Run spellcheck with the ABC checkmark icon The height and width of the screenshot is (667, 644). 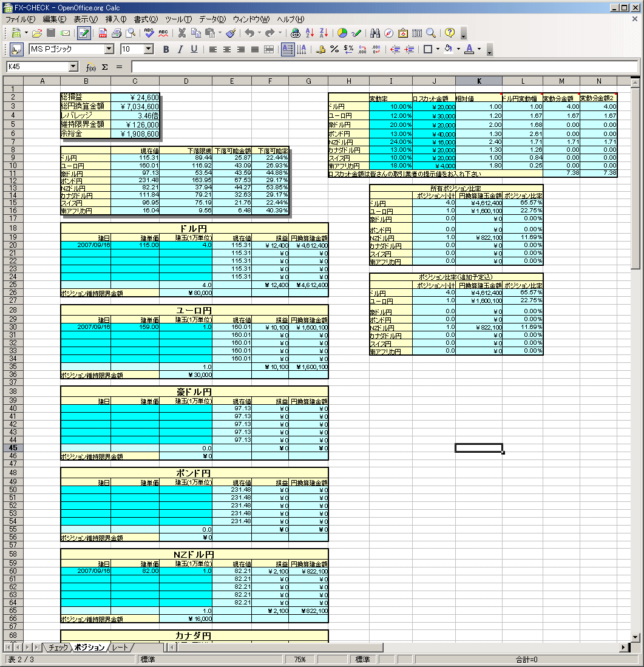point(149,33)
